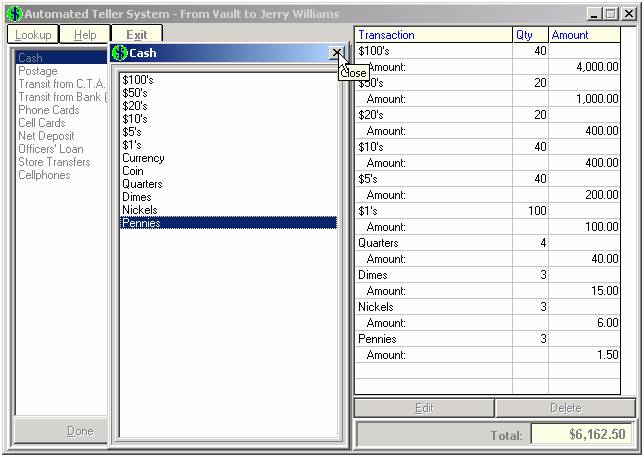Select the Dimes row in transaction grid
The image size is (644, 457).
(x=432, y=275)
